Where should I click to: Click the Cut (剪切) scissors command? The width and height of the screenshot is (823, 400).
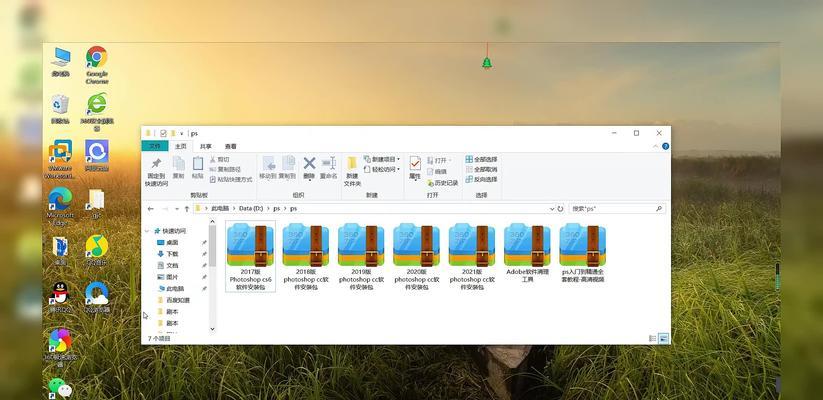coord(219,159)
